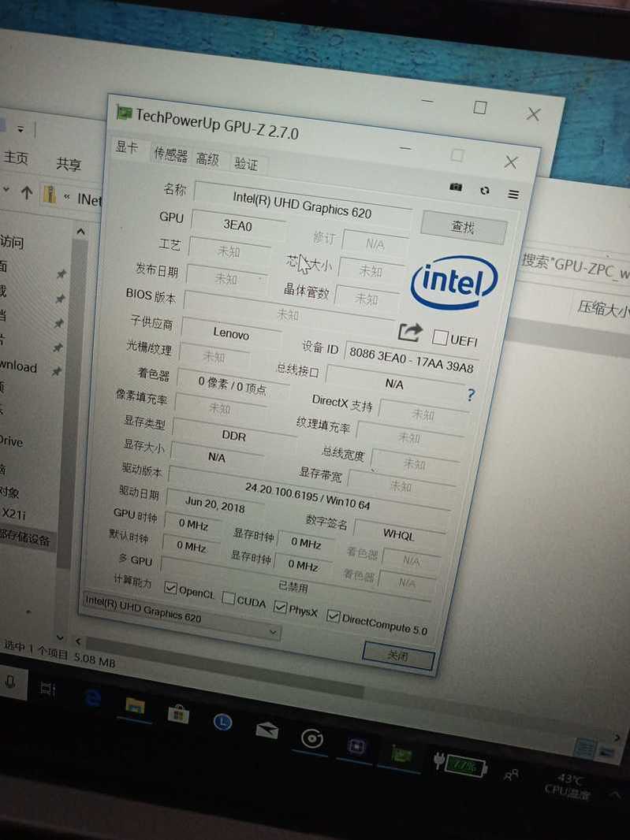Toggle the OpenCL checkbox
The image size is (630, 840).
click(x=170, y=588)
